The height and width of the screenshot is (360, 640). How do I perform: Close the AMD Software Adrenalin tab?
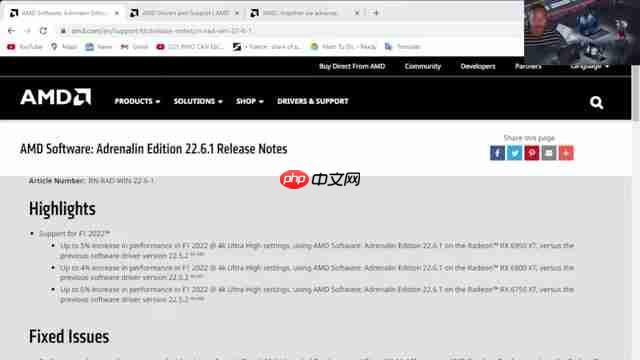click(x=117, y=13)
